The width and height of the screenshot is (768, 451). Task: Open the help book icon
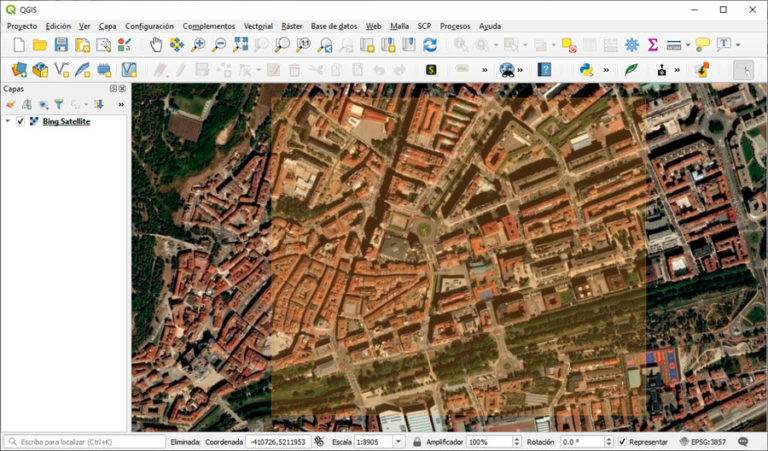[544, 70]
